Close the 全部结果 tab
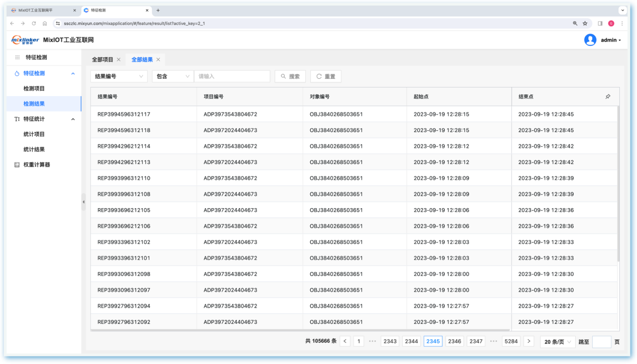Image resolution: width=637 pixels, height=364 pixels. pos(158,59)
